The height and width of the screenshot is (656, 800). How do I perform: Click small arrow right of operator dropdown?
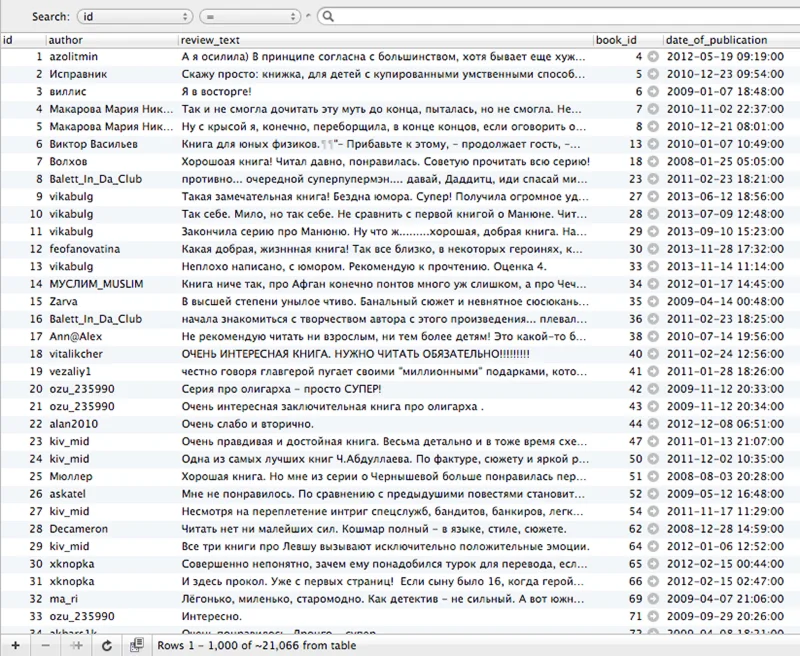point(308,17)
